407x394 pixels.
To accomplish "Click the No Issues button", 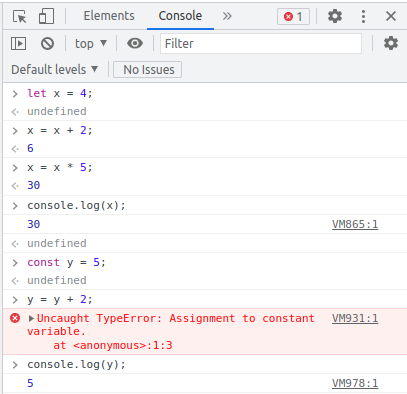I will [x=147, y=70].
